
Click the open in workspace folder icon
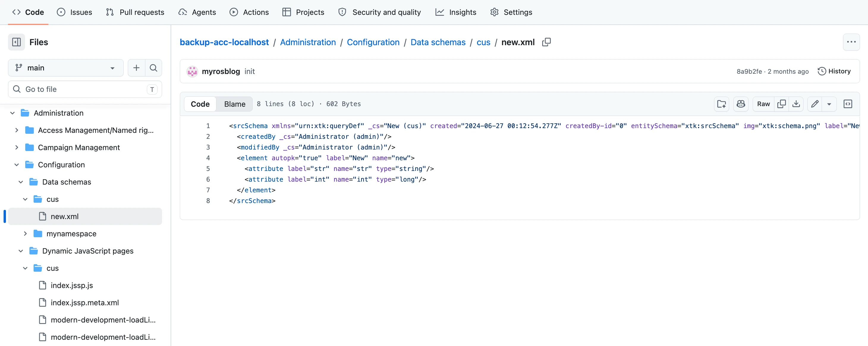tap(721, 104)
